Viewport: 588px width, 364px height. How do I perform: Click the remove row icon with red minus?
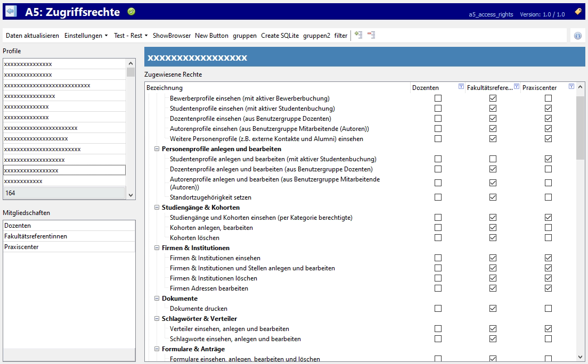click(x=371, y=35)
